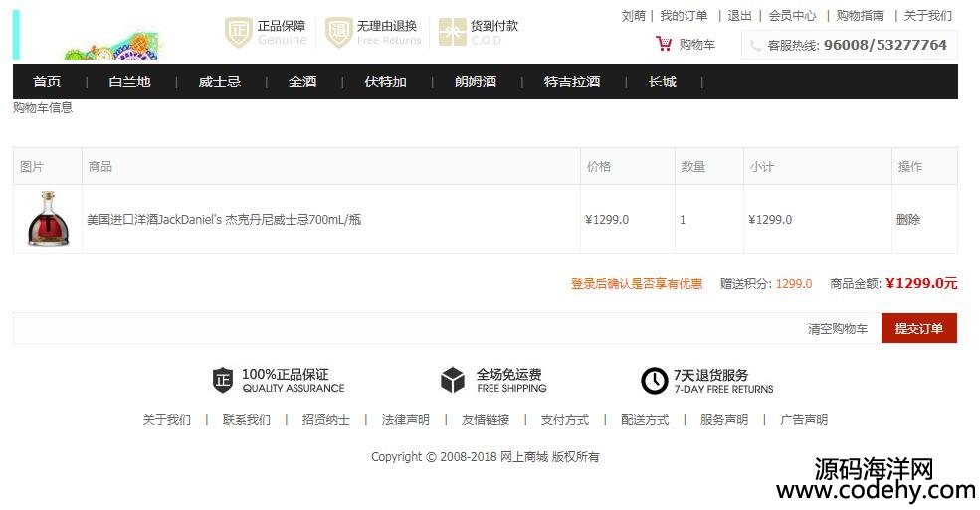Open footer 服务声明 link
The width and height of the screenshot is (980, 510).
pyautogui.click(x=724, y=419)
